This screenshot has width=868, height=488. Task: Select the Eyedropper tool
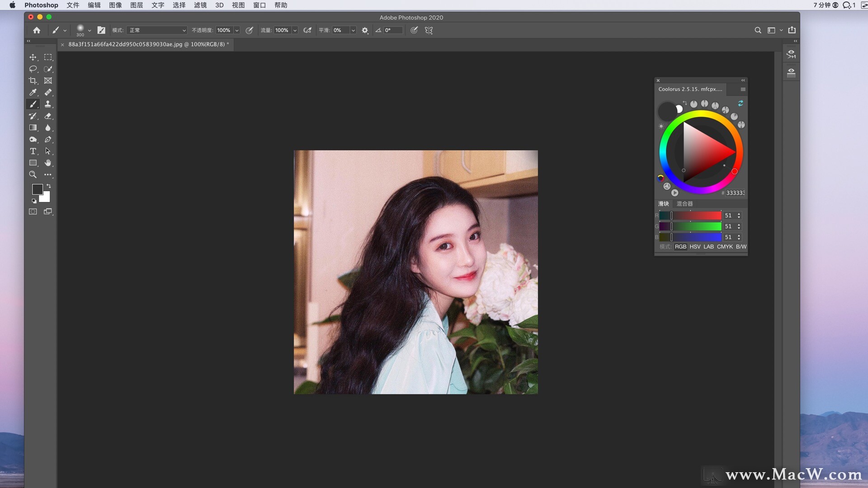click(33, 92)
